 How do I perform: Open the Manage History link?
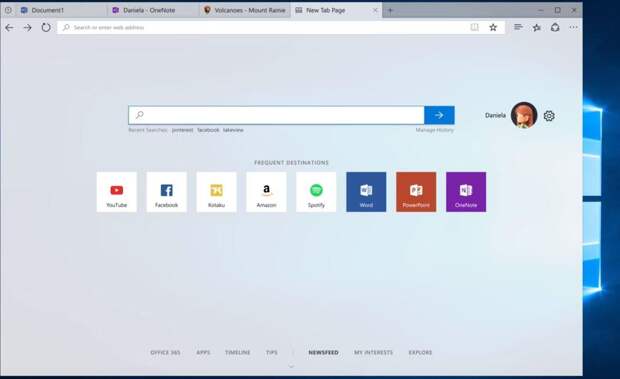click(434, 130)
